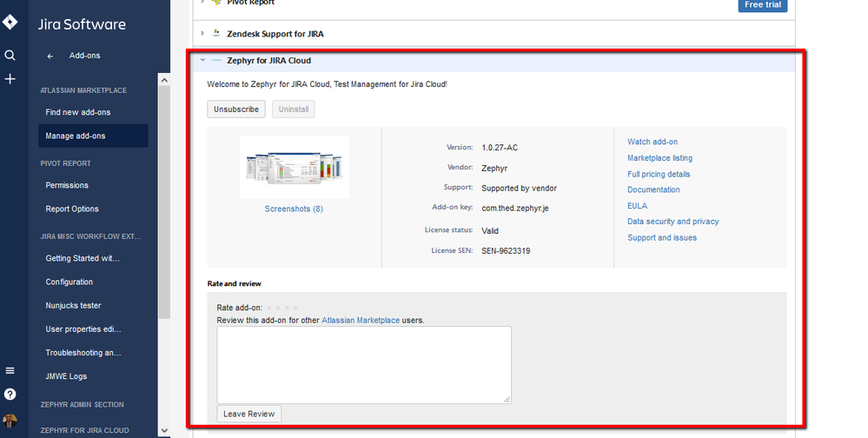
Task: Click the Jira Software title
Action: point(82,24)
